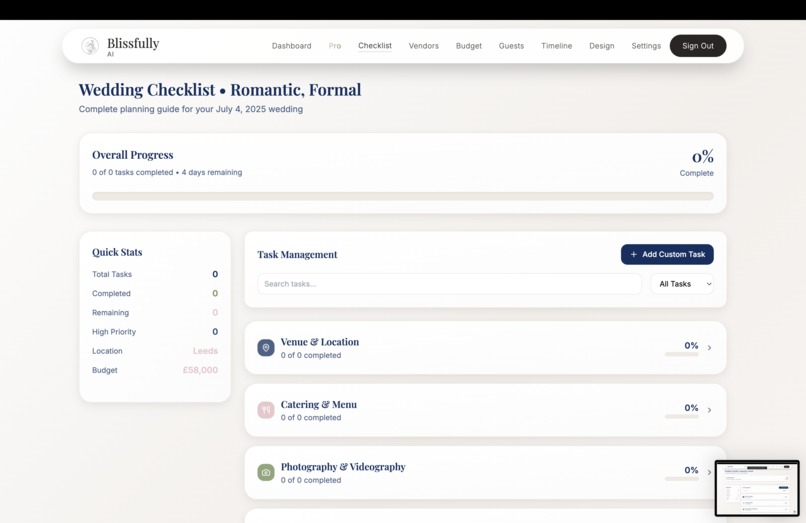Open the All Tasks filter dropdown
Viewport: 806px width, 523px height.
click(x=682, y=284)
